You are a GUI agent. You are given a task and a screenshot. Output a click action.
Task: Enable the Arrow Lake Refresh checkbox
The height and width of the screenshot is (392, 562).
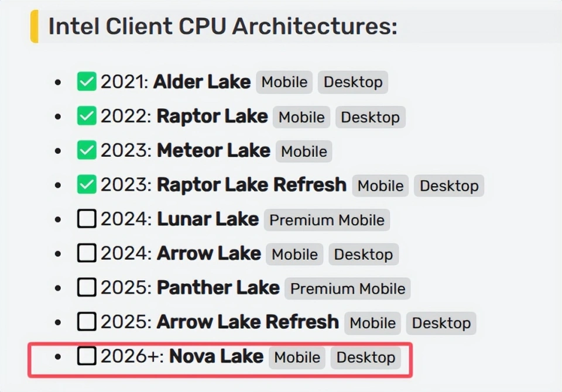[87, 322]
